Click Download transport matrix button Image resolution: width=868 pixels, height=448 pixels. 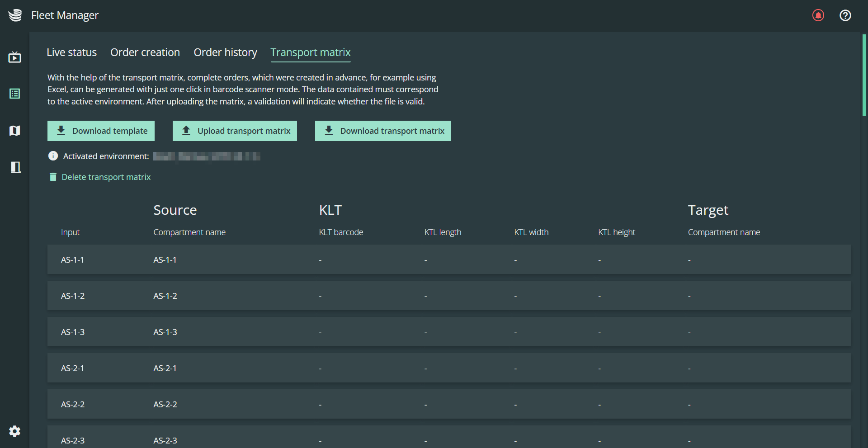[383, 131]
